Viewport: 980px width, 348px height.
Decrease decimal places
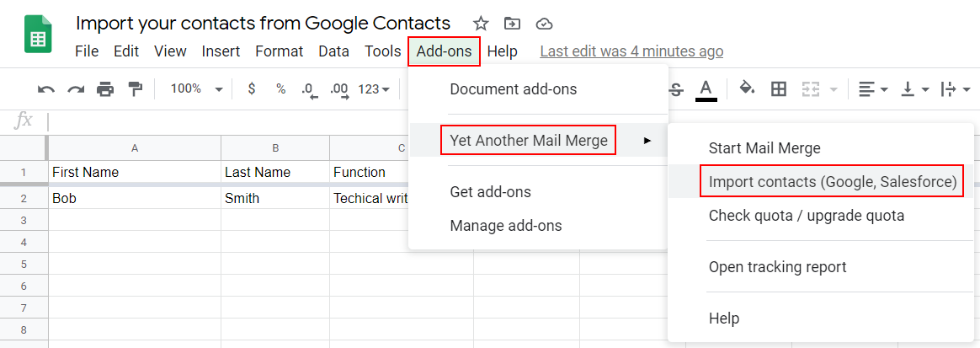pyautogui.click(x=309, y=88)
